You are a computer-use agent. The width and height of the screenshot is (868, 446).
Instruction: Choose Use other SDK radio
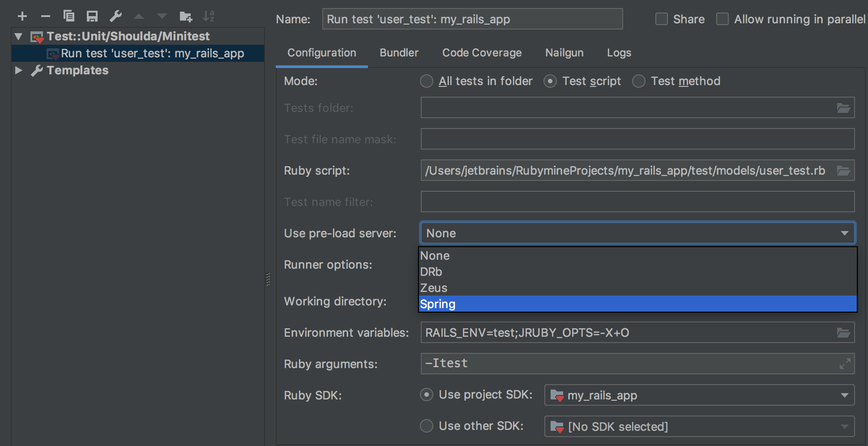pos(427,426)
